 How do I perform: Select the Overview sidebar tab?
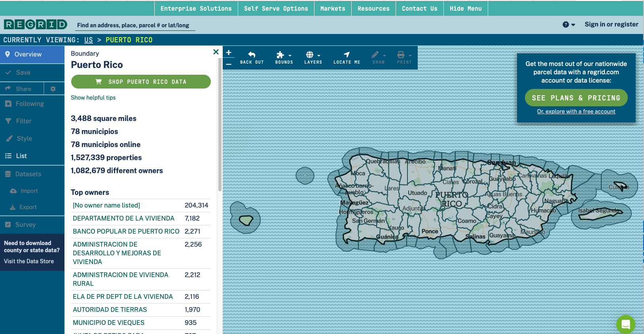[x=32, y=55]
